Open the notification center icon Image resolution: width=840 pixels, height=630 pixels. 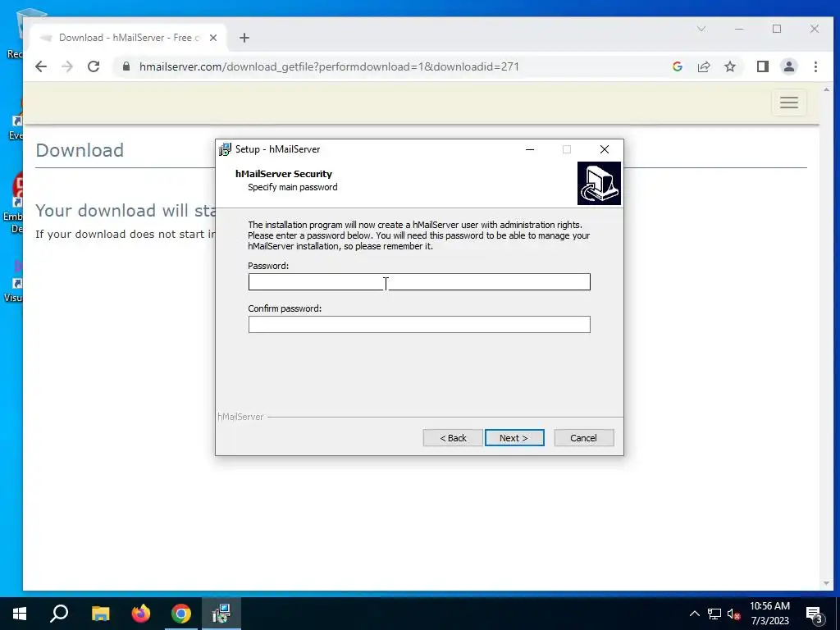point(815,614)
